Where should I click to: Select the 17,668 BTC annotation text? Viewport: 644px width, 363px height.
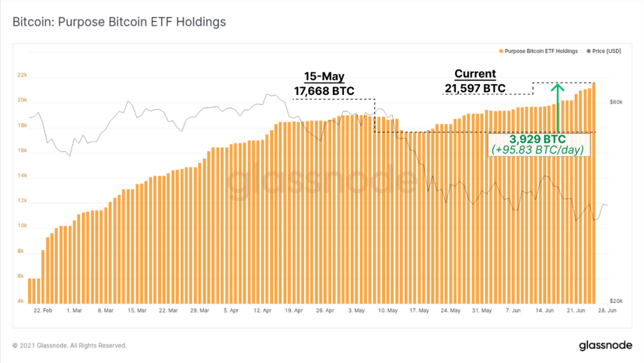324,91
